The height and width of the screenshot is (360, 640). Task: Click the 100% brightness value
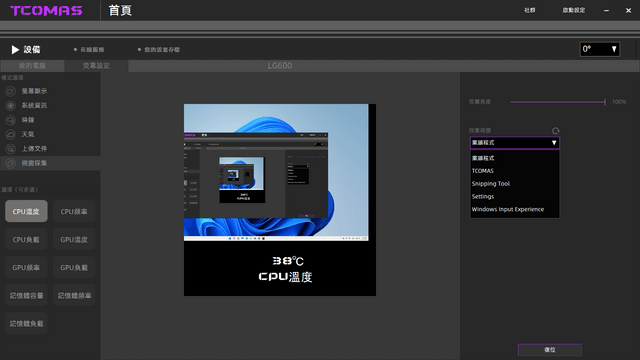(619, 102)
